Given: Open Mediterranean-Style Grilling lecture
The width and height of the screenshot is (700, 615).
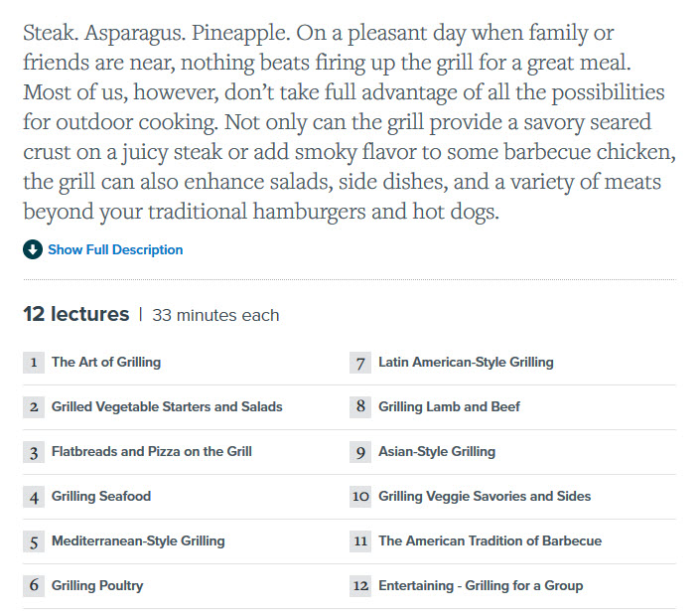Looking at the screenshot, I should tap(138, 540).
